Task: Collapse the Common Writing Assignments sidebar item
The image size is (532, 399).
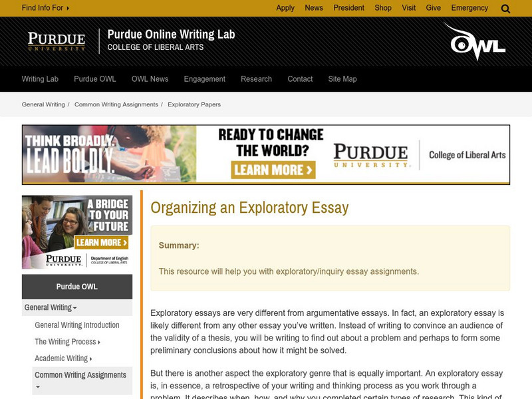Action: [x=82, y=380]
